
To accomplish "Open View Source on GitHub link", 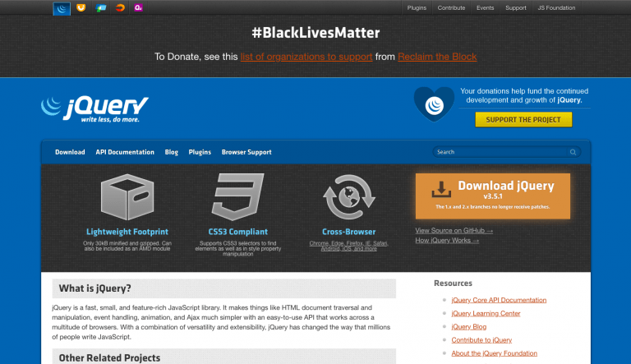I will tap(454, 231).
